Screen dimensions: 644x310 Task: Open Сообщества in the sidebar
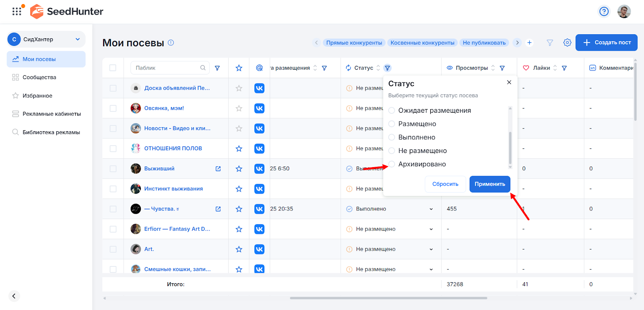pos(39,77)
